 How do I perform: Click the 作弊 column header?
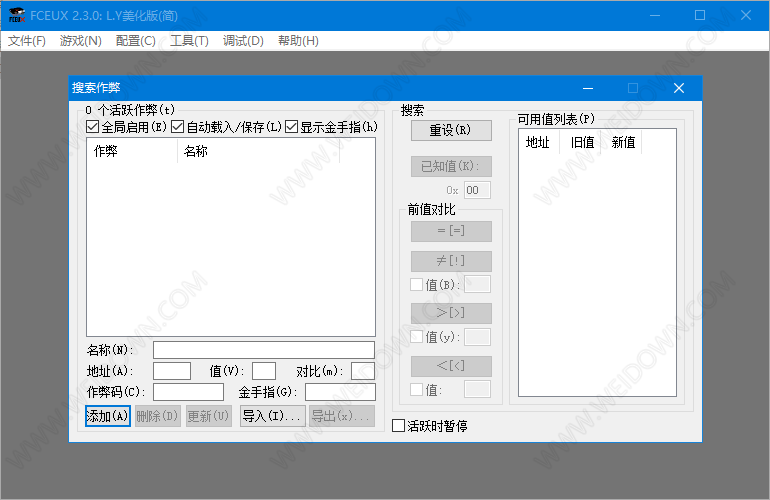click(x=132, y=151)
